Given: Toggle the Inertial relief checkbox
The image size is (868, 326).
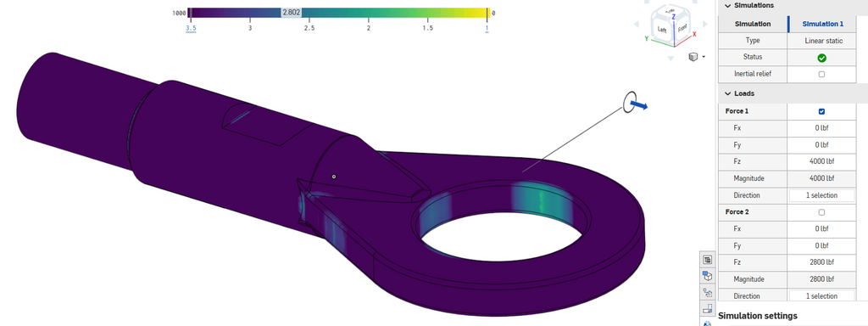Looking at the screenshot, I should 821,75.
